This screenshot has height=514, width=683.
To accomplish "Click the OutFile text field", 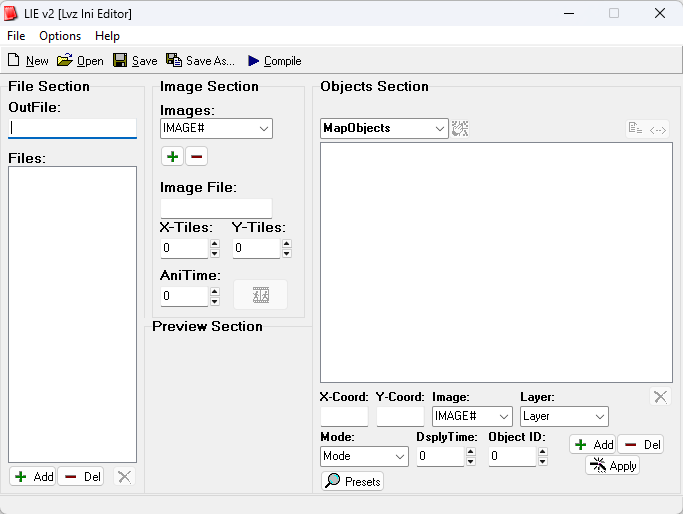I will [72, 128].
